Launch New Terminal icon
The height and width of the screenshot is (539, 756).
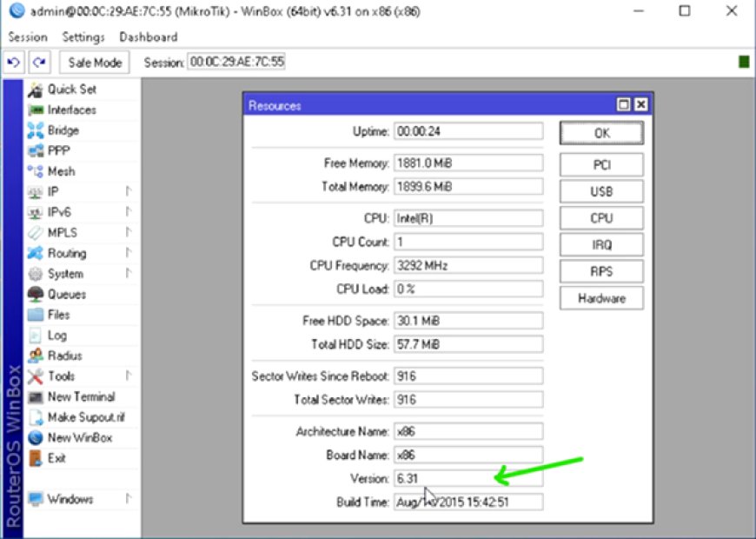[36, 397]
